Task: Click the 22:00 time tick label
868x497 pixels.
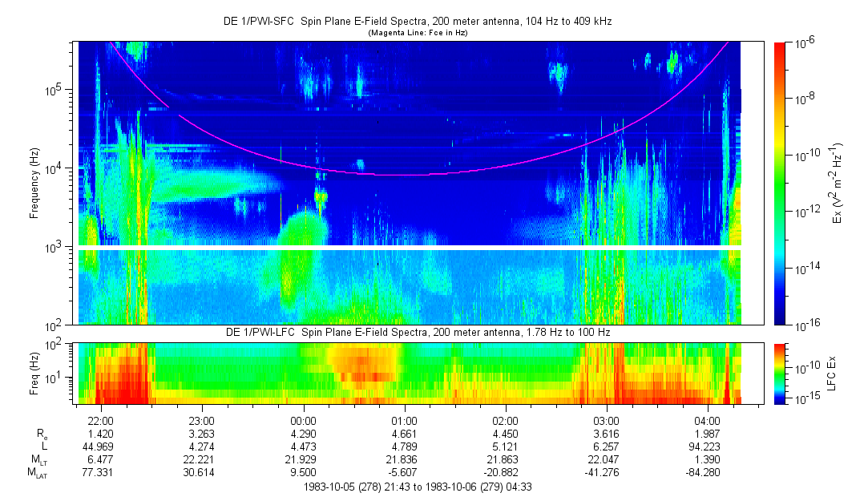Action: coord(101,421)
